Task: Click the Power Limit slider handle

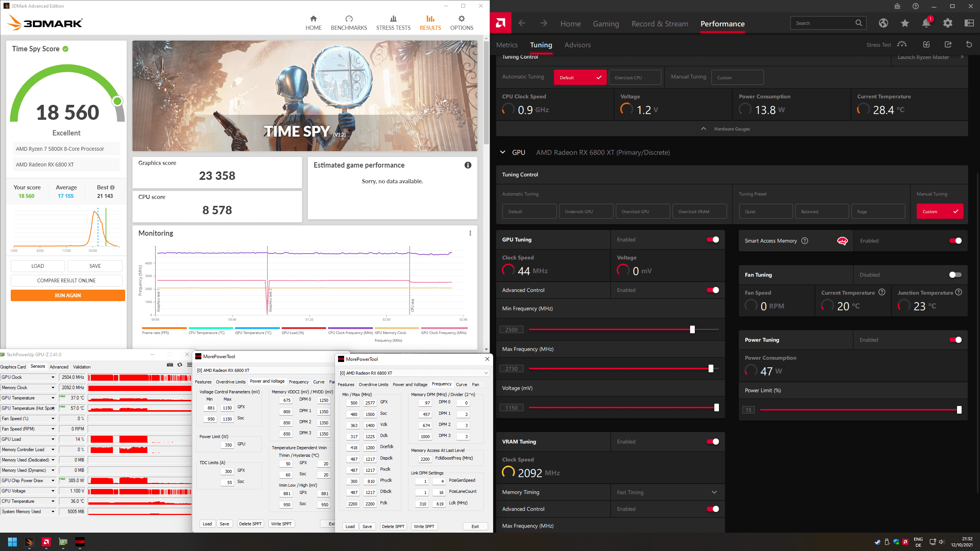Action: 959,410
